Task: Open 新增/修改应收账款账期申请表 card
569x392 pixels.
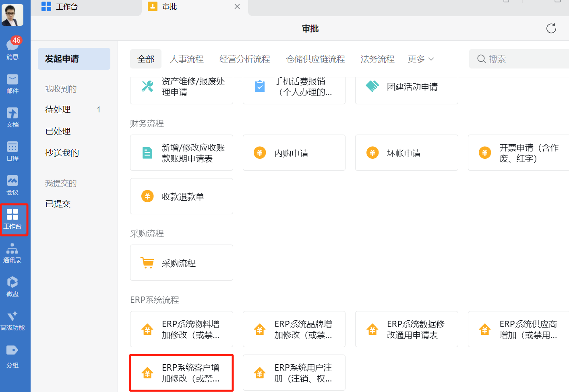Action: tap(182, 153)
